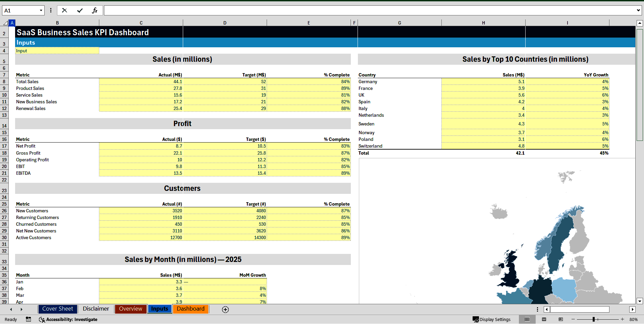This screenshot has width=644, height=324.
Task: Click the Enter checkmark icon in formula bar
Action: 80,10
